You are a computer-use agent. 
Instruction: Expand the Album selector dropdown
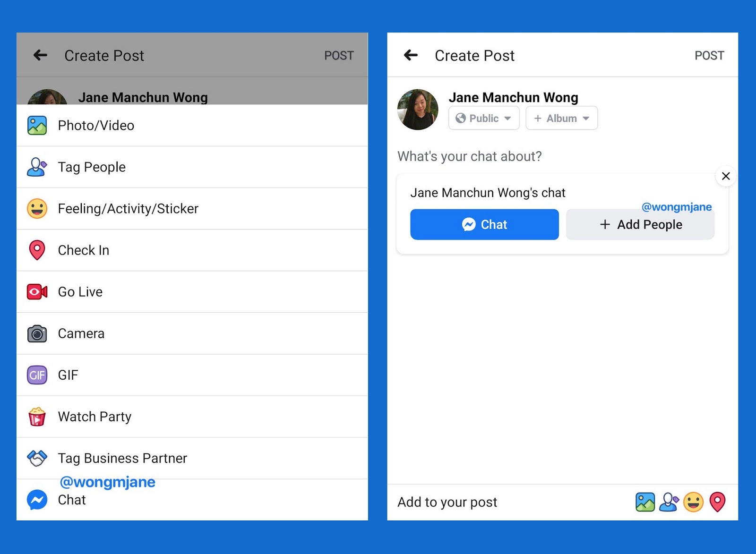click(x=561, y=118)
